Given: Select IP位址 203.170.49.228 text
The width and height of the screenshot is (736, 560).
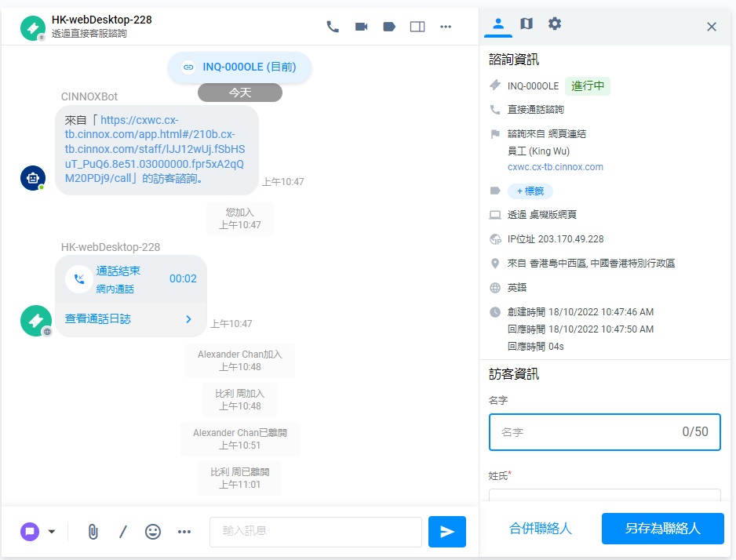Looking at the screenshot, I should click(556, 239).
